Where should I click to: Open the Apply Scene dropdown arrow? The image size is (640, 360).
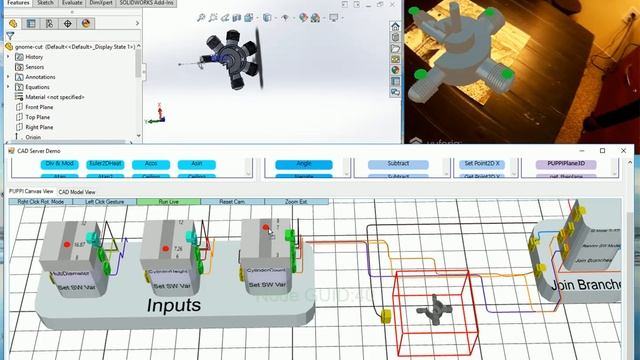pos(324,18)
